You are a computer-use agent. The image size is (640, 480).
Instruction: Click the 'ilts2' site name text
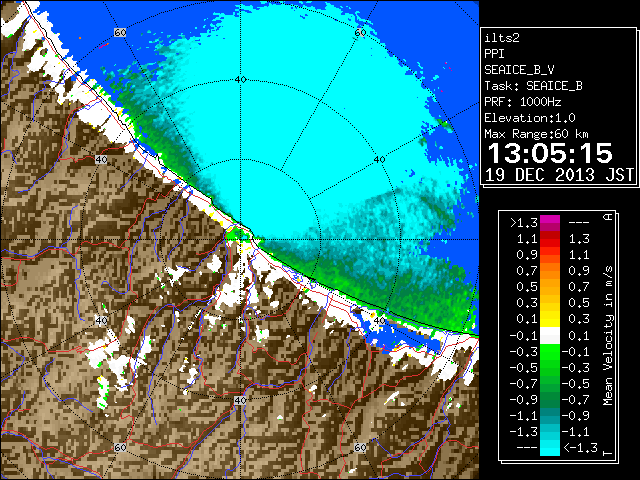(502, 38)
